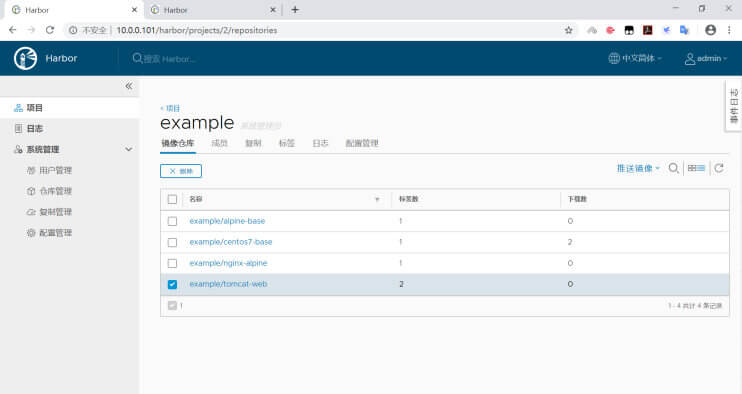This screenshot has height=394, width=742.
Task: Switch to the second Harbor browser tab
Action: pyautogui.click(x=213, y=10)
